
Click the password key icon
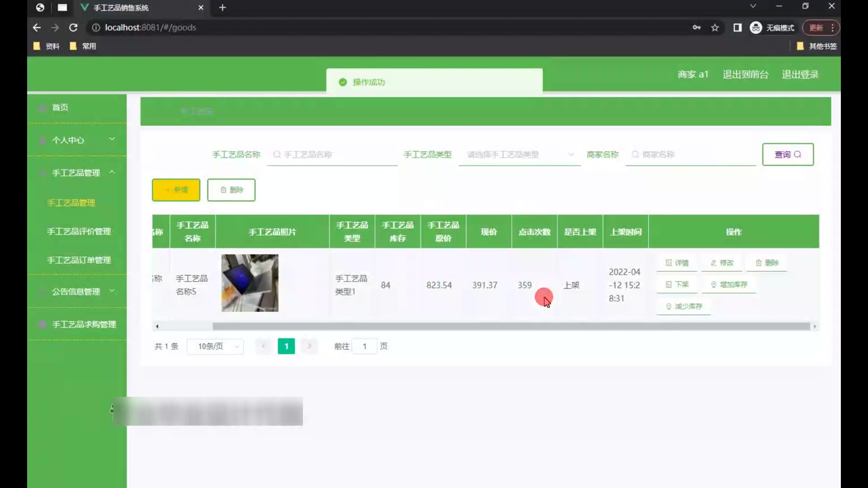point(696,28)
